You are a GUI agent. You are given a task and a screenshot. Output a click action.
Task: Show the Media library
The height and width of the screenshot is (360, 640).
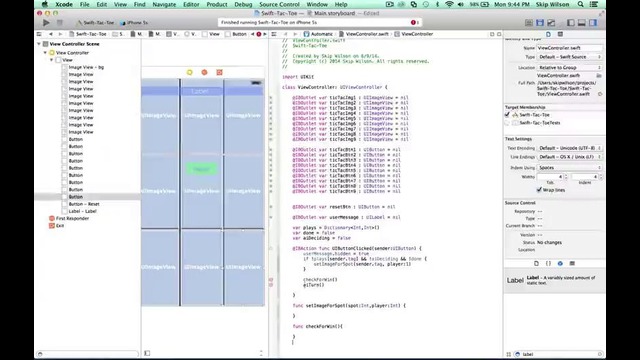572,263
